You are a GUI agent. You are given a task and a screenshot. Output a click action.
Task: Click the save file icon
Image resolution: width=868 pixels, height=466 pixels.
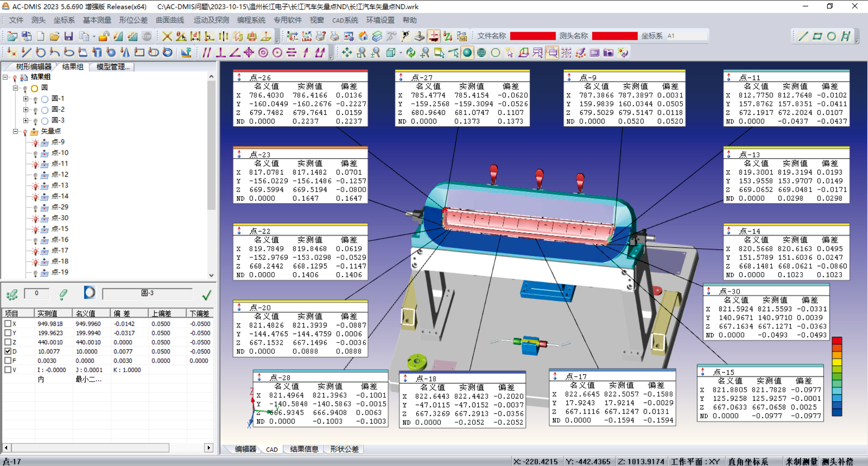(69, 36)
